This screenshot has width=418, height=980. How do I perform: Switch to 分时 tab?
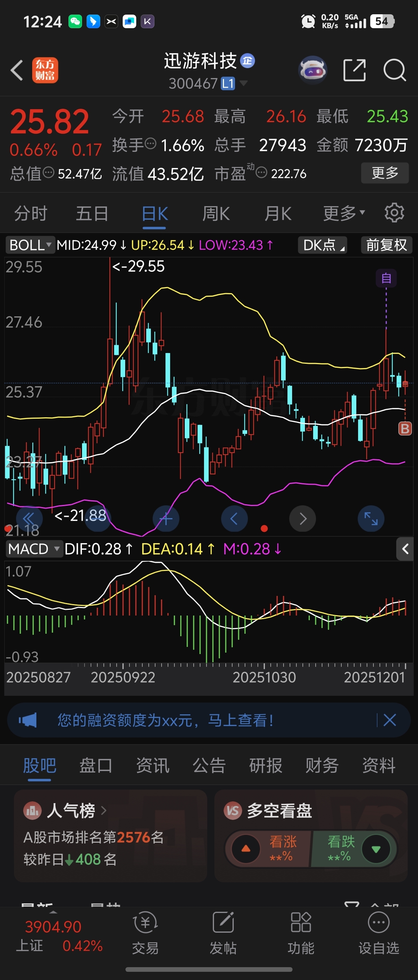click(x=31, y=213)
